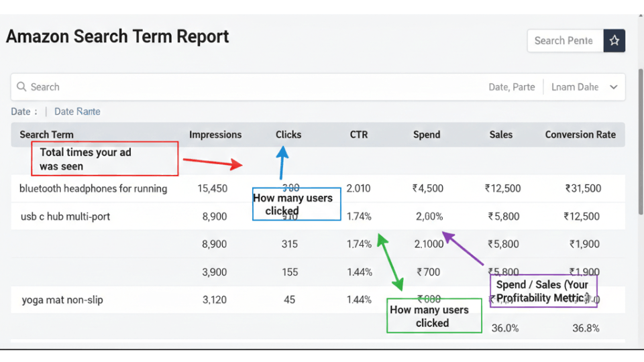The height and width of the screenshot is (362, 644).
Task: Sort by CTR column header
Action: click(359, 135)
